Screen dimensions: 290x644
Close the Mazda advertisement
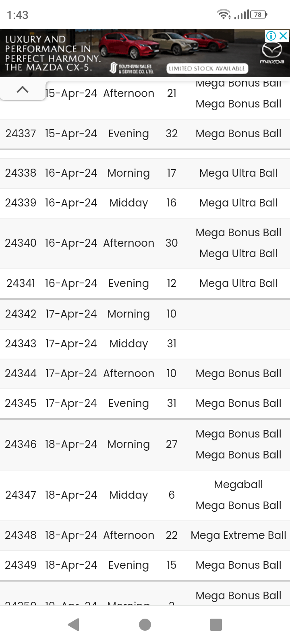pyautogui.click(x=284, y=35)
